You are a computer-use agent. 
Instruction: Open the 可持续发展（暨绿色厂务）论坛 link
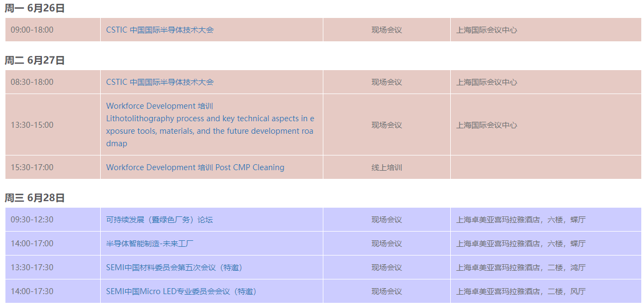160,220
